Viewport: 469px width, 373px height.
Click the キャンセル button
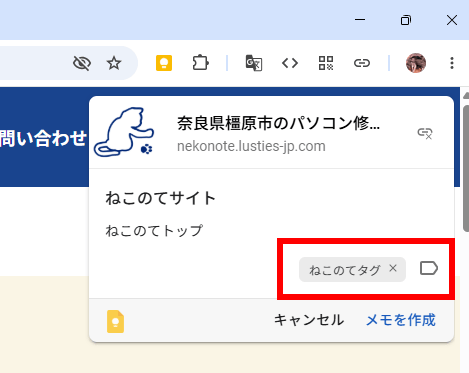(309, 320)
